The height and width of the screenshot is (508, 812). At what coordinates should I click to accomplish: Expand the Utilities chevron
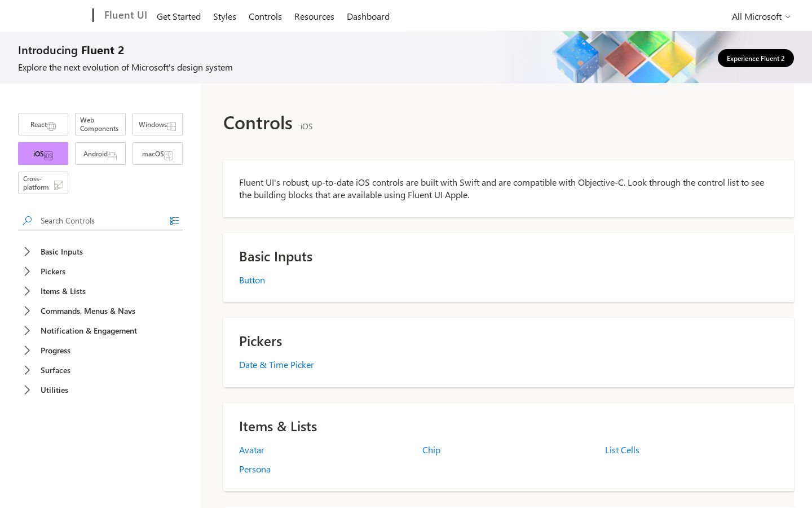point(27,390)
